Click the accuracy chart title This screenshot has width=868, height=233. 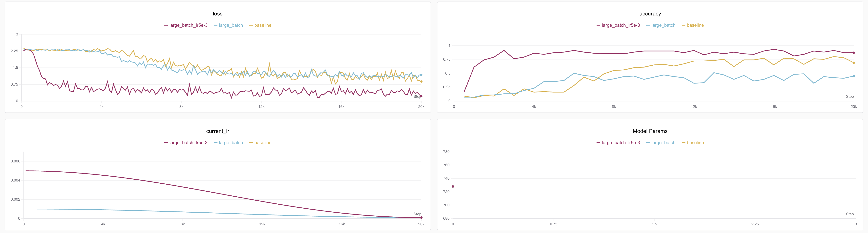[x=650, y=14]
